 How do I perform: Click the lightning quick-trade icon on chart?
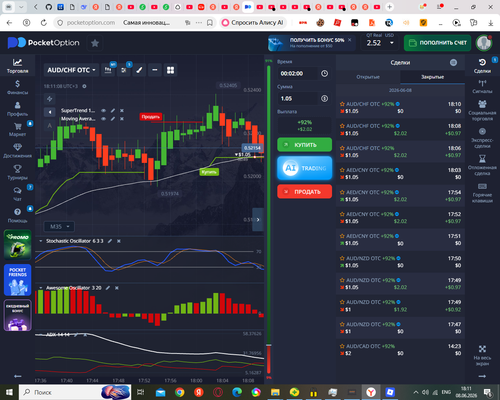[x=50, y=99]
